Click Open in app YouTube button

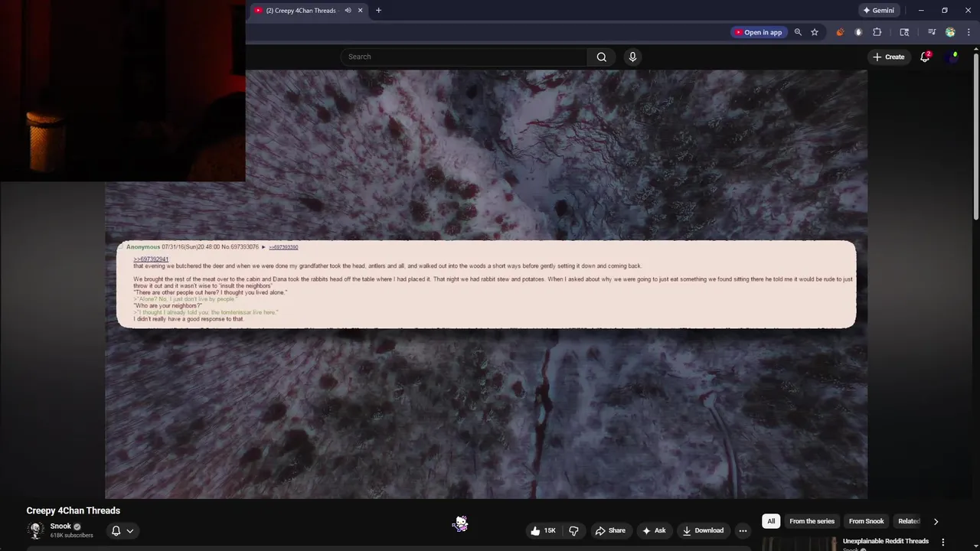click(x=758, y=32)
